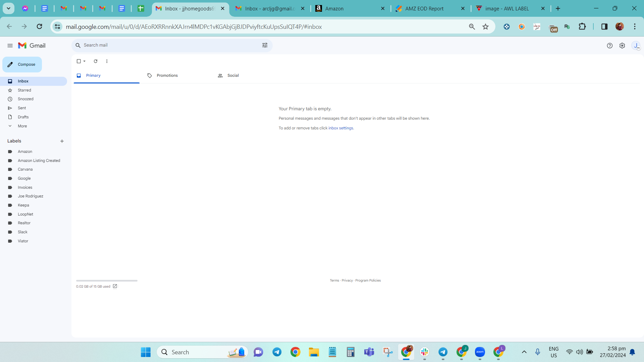This screenshot has width=644, height=362.
Task: Open File Explorer from the taskbar
Action: click(314, 352)
